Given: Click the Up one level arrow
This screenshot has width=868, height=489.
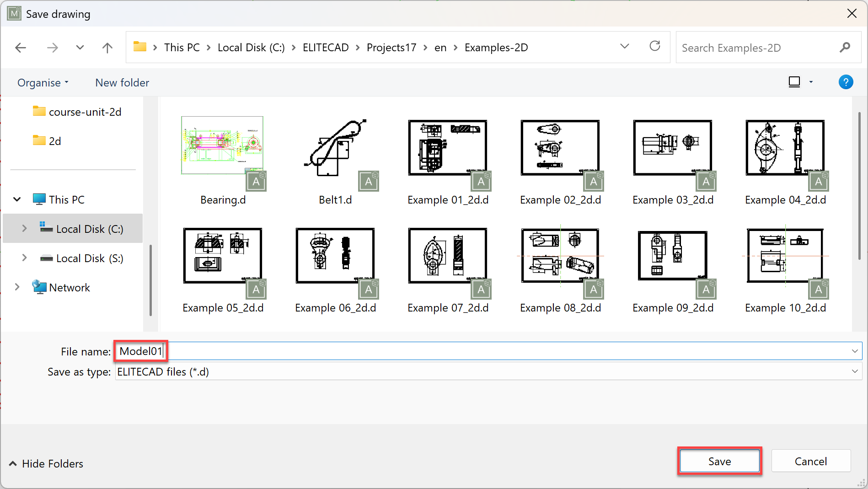Looking at the screenshot, I should tap(107, 48).
